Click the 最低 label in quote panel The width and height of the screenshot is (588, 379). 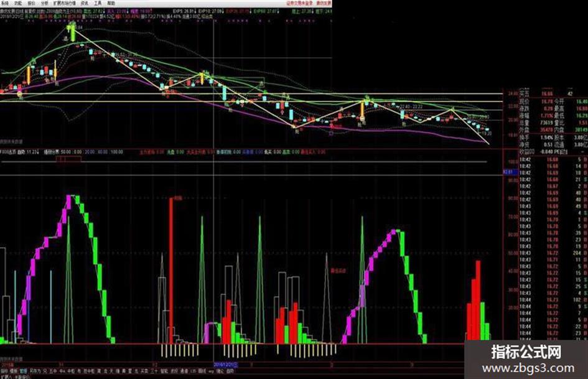click(x=559, y=115)
